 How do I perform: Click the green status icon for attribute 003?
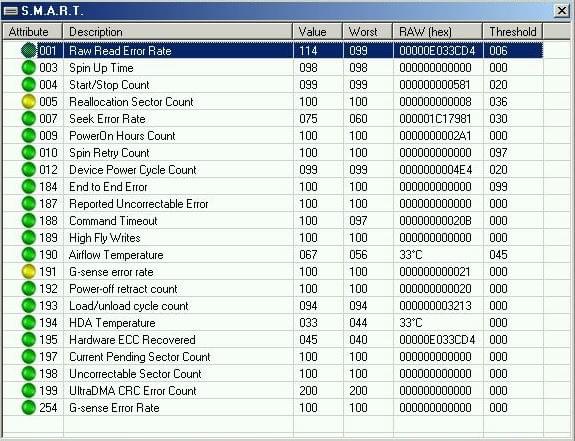(x=29, y=67)
